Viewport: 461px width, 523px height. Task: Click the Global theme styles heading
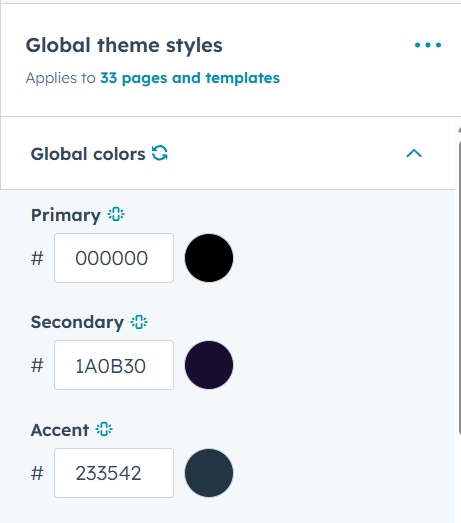[x=124, y=45]
